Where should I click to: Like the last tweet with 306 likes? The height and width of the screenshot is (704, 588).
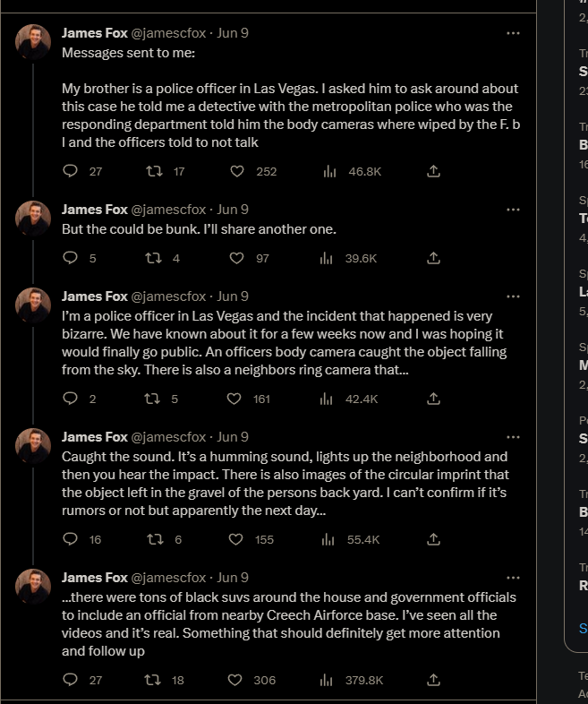pyautogui.click(x=237, y=680)
